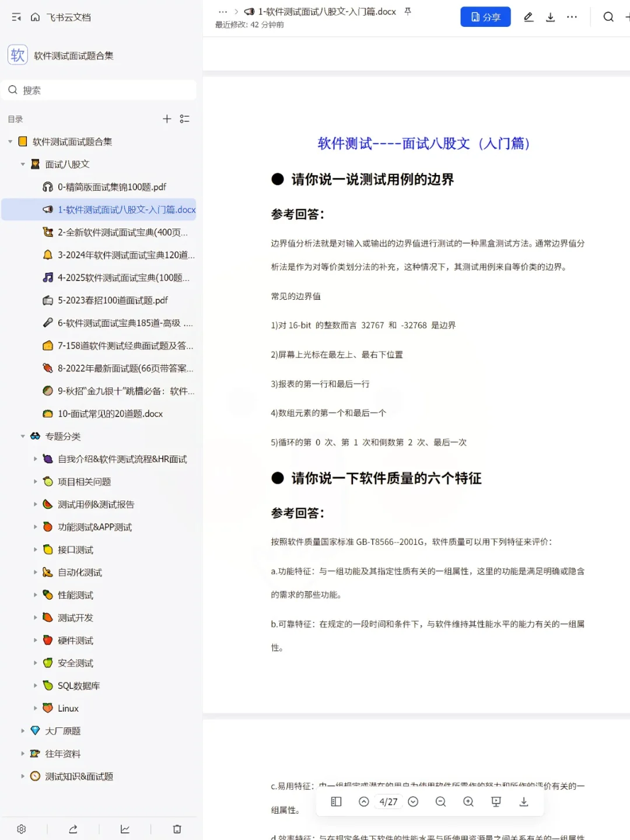
Task: Open the breadcrumb overflow menu above the document
Action: tap(222, 11)
